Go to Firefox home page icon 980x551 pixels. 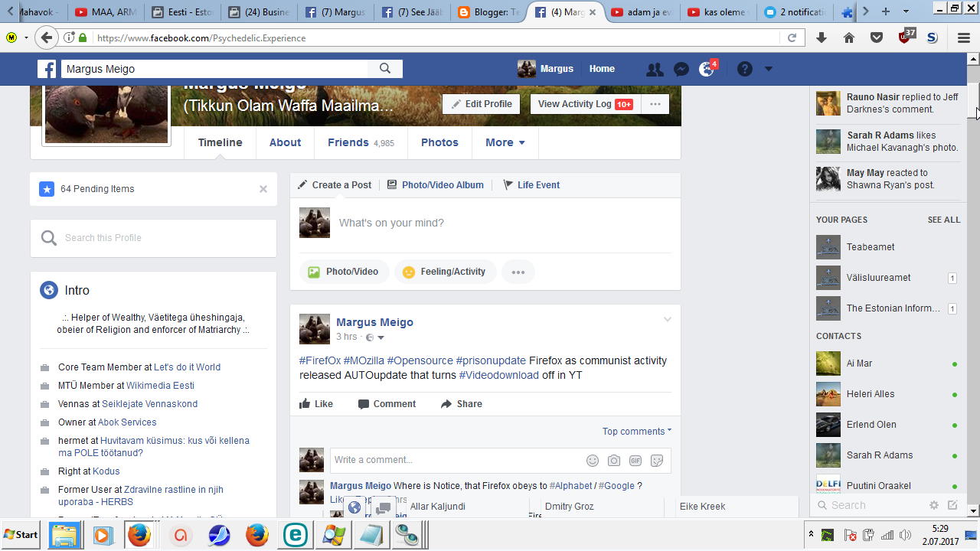(849, 37)
